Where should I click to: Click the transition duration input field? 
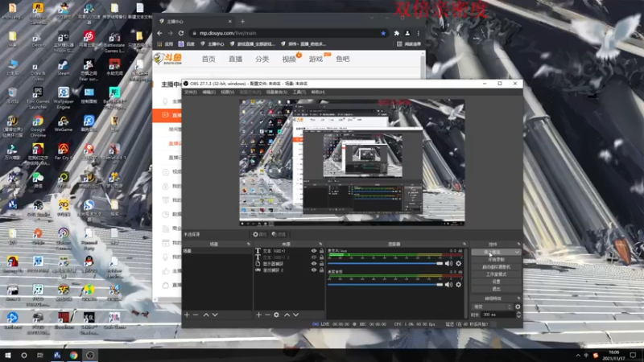pyautogui.click(x=497, y=315)
